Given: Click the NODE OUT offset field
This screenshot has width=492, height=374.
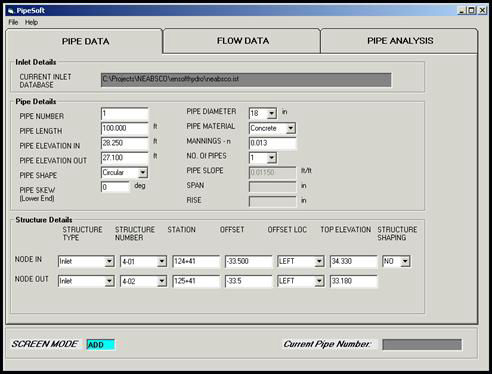Looking at the screenshot, I should [248, 281].
